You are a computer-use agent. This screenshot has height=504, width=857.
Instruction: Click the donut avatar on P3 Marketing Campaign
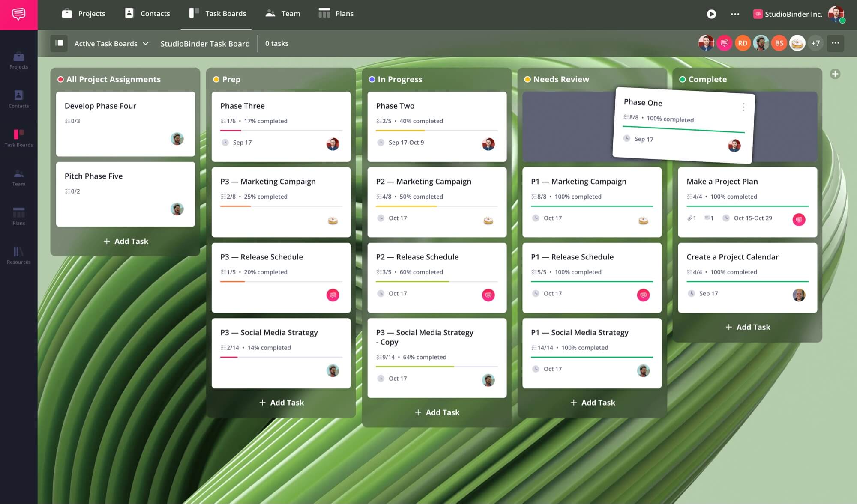[x=333, y=220]
